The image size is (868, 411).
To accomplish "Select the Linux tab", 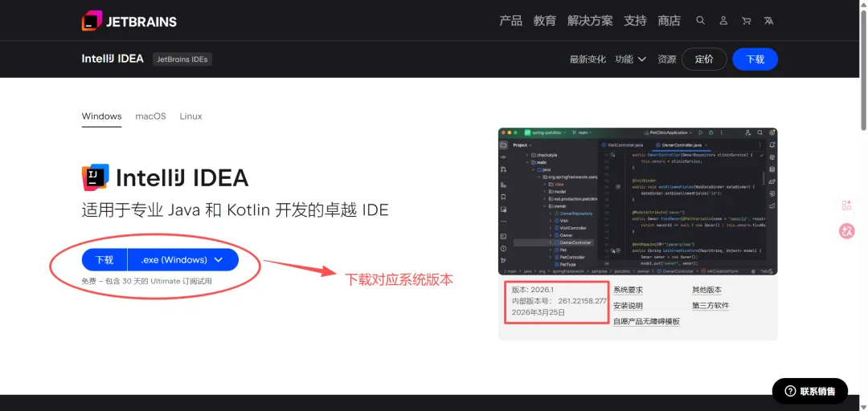I will click(x=191, y=116).
